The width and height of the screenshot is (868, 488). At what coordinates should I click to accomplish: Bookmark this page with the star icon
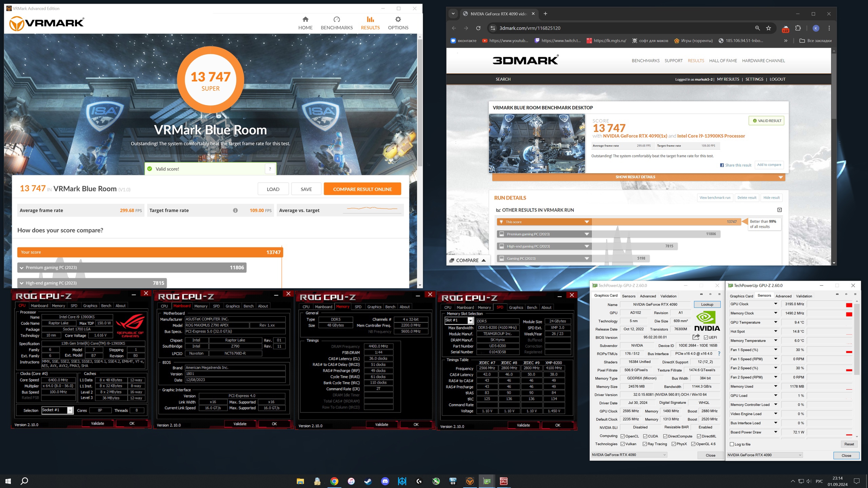[x=769, y=28]
